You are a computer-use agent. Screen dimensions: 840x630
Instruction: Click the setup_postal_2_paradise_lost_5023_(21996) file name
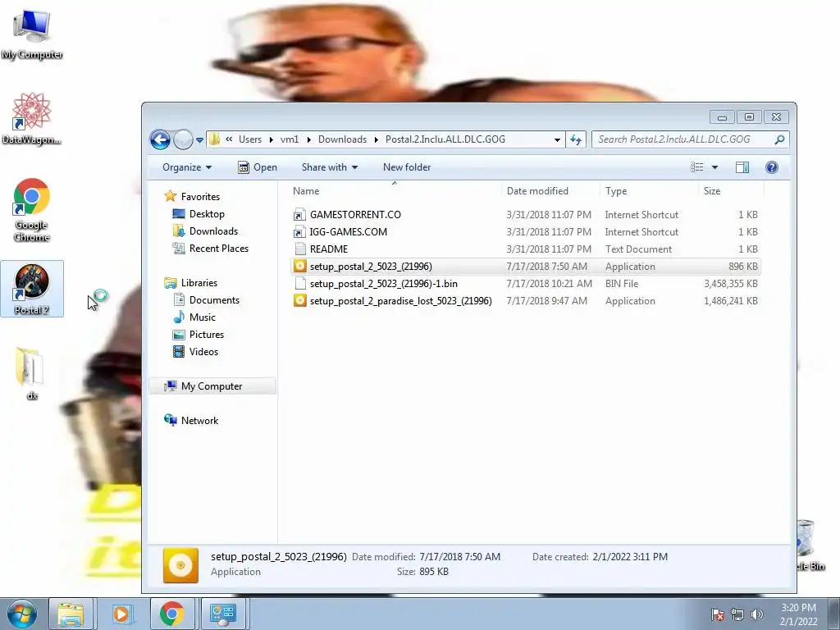coord(400,300)
